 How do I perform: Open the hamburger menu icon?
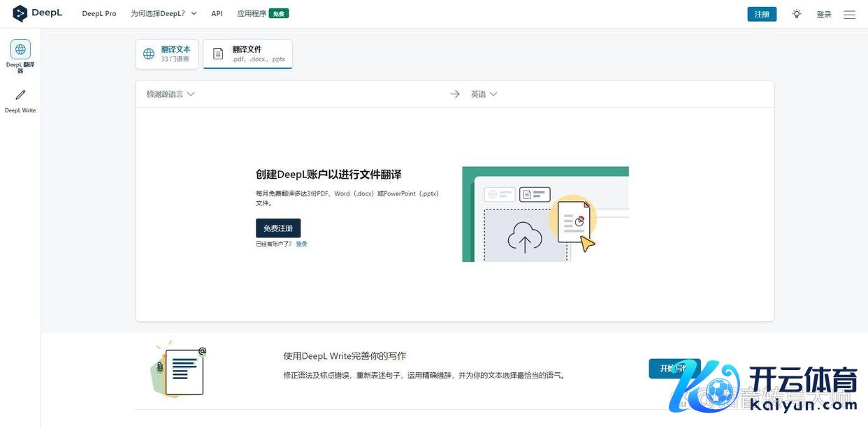(849, 15)
